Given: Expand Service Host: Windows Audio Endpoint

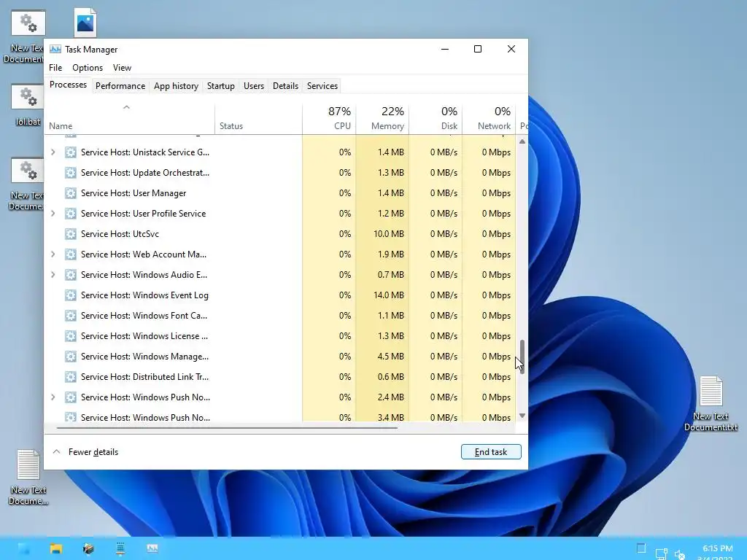Looking at the screenshot, I should [x=53, y=275].
